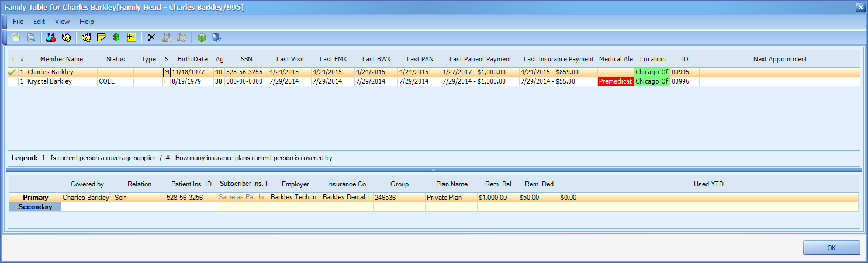Click group number 246536
The image size is (868, 263).
pyautogui.click(x=399, y=198)
